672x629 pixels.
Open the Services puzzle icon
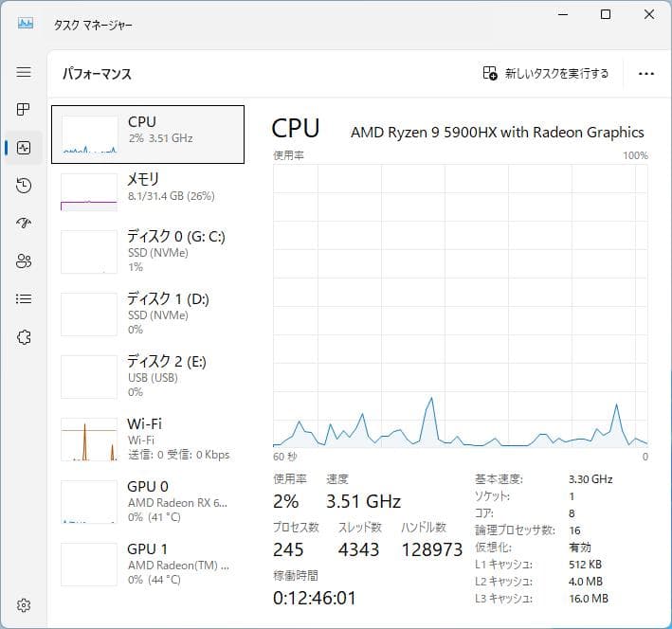[x=24, y=337]
